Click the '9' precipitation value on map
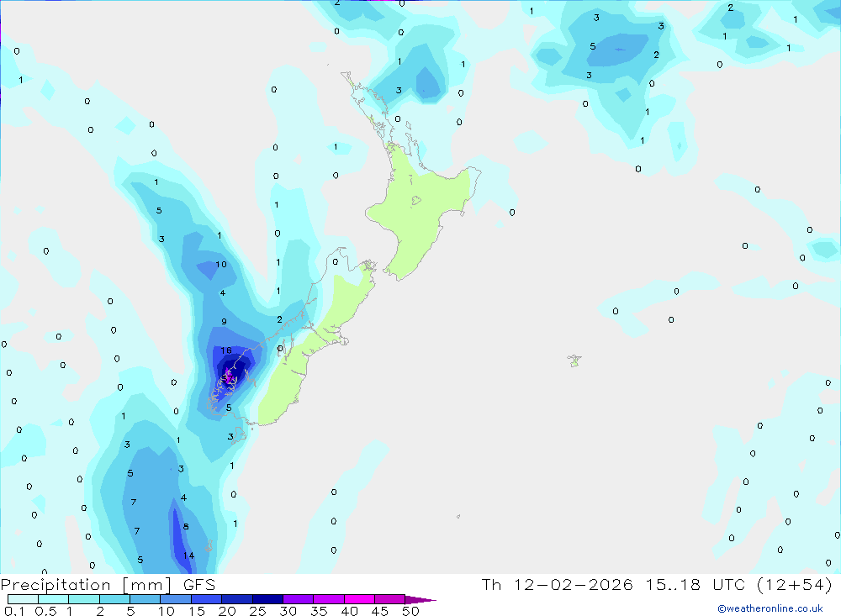 click(x=225, y=322)
